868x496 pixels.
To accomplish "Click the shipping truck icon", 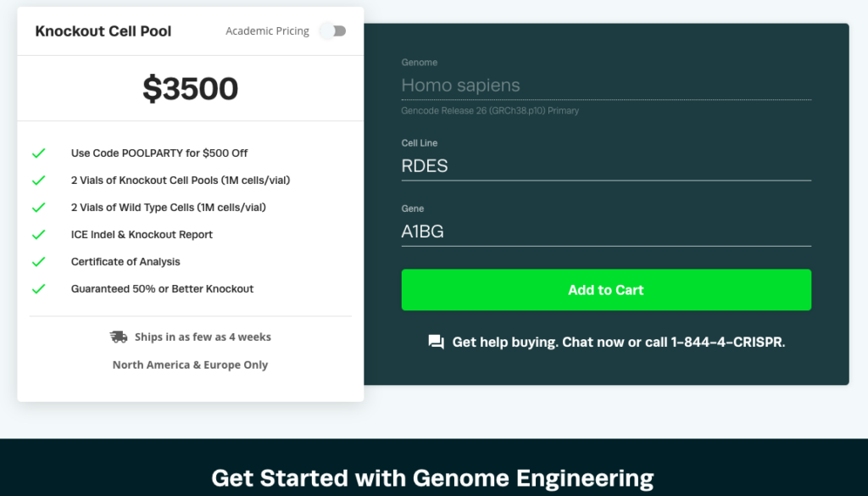I will [x=119, y=337].
